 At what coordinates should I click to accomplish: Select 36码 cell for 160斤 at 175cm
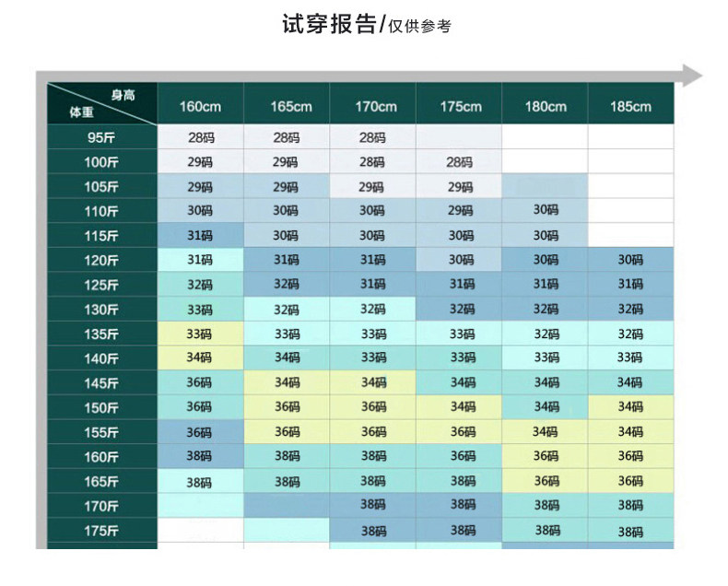tap(459, 456)
